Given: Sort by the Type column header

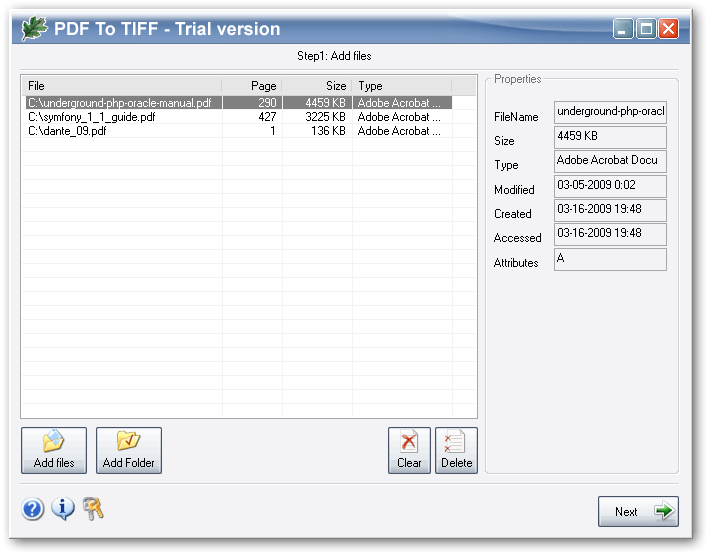Looking at the screenshot, I should tap(402, 86).
